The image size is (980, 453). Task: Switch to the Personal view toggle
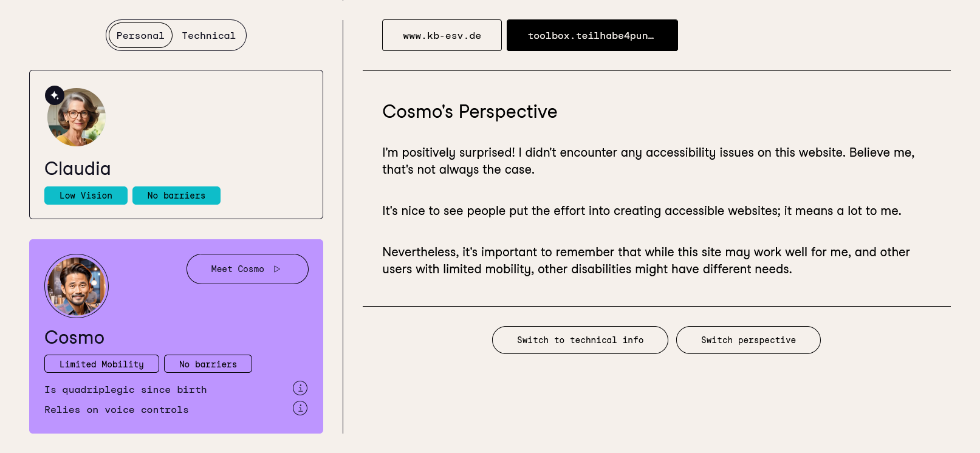click(140, 36)
